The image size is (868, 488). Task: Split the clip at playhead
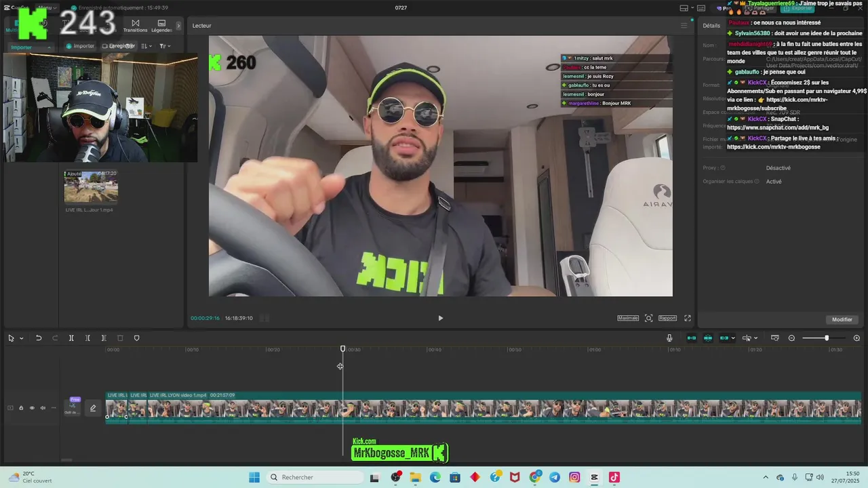[x=71, y=338]
